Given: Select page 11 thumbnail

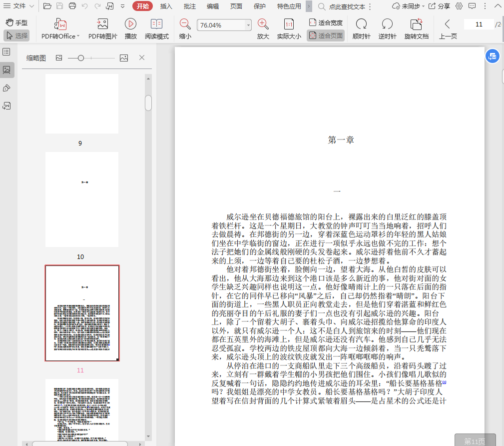Looking at the screenshot, I should tap(82, 313).
